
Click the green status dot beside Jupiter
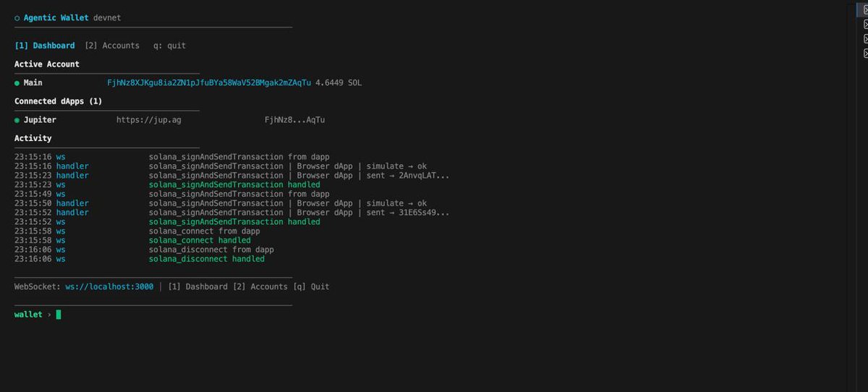tap(17, 120)
